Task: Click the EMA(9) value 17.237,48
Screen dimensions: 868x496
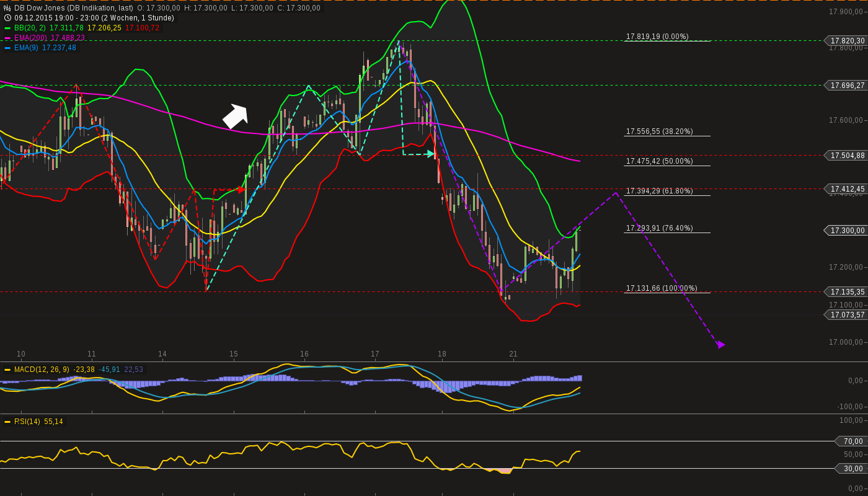Action: [x=60, y=48]
